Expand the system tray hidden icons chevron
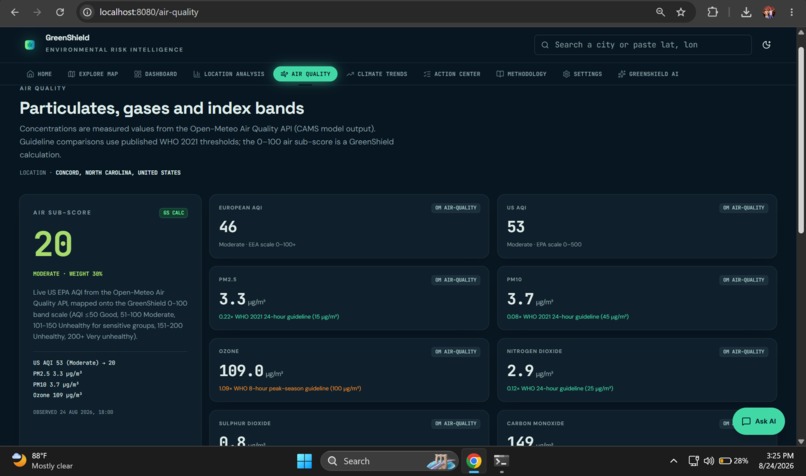Viewport: 806px width, 476px height. (673, 461)
